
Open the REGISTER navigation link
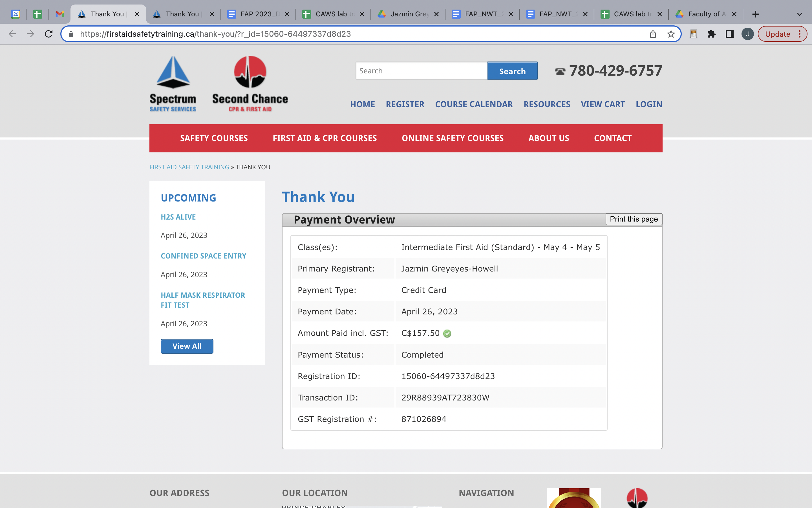click(x=405, y=104)
